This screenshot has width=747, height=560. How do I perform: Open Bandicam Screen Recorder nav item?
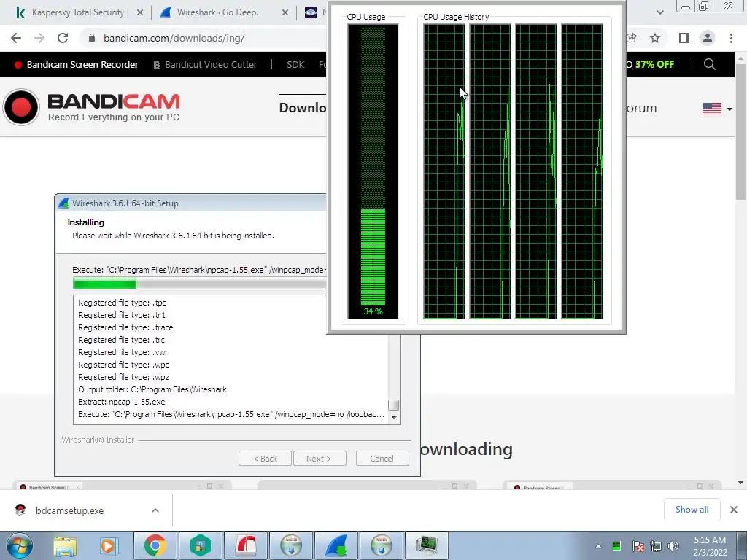point(76,65)
